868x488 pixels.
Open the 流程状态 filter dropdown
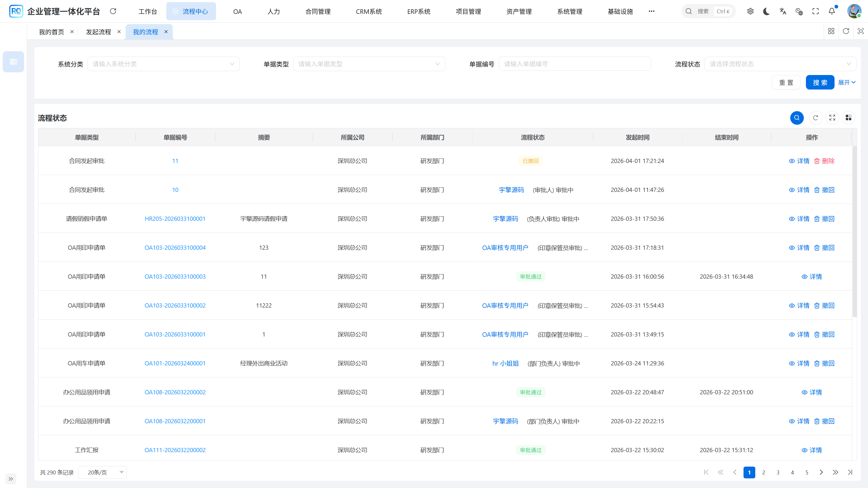click(x=780, y=64)
